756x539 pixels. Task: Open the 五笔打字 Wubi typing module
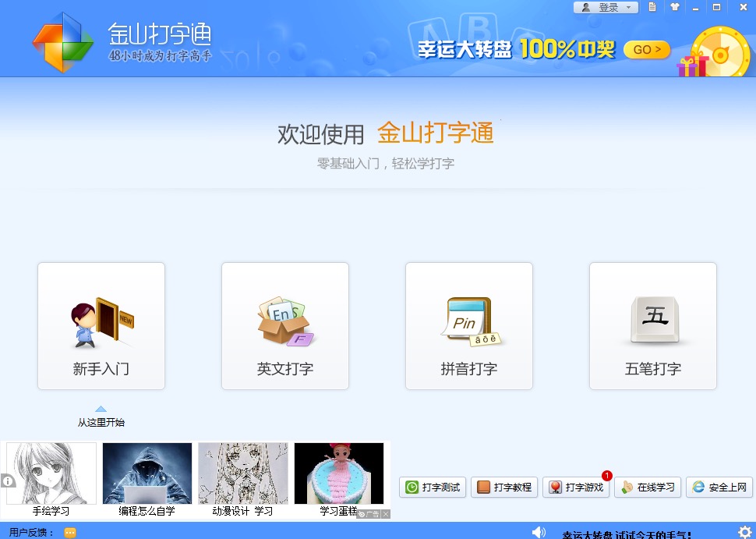click(653, 326)
